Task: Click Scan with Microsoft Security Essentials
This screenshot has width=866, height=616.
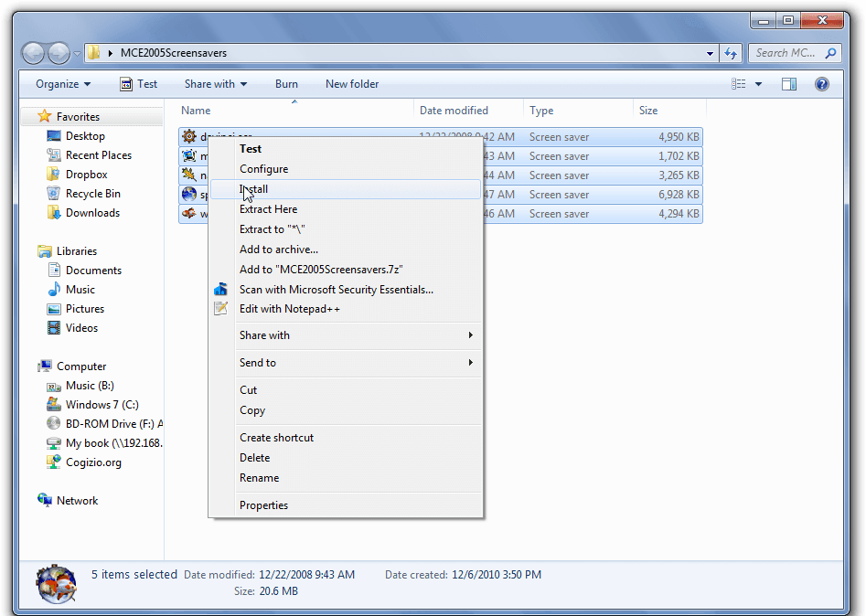Action: [x=336, y=290]
